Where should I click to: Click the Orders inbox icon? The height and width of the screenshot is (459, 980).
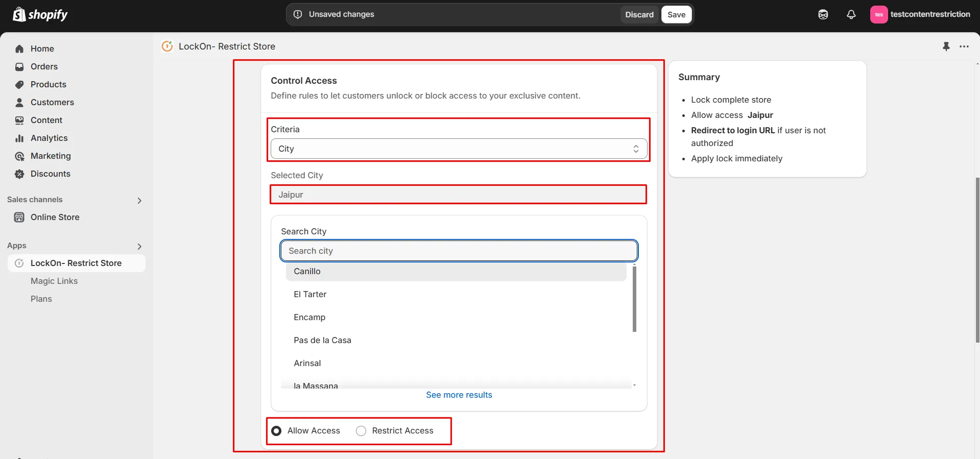click(19, 66)
